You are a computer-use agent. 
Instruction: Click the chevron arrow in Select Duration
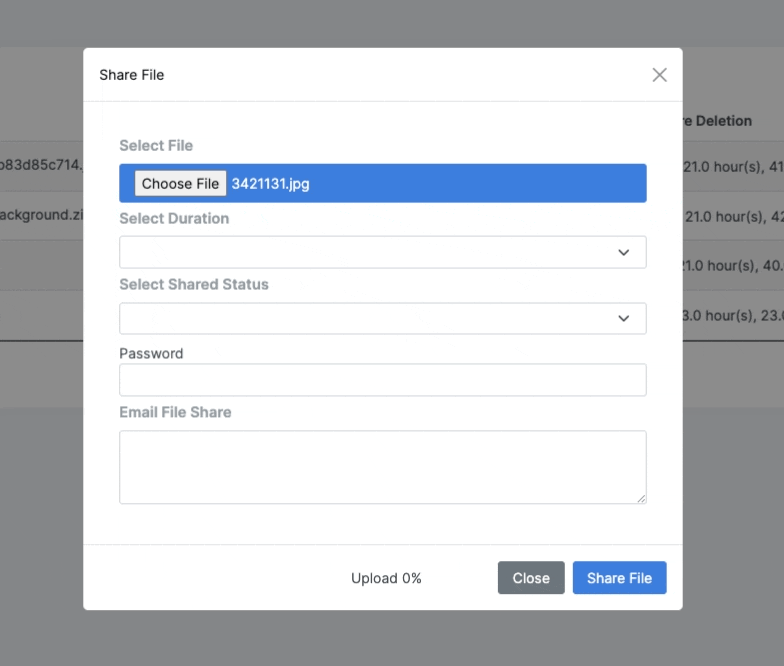coord(623,252)
